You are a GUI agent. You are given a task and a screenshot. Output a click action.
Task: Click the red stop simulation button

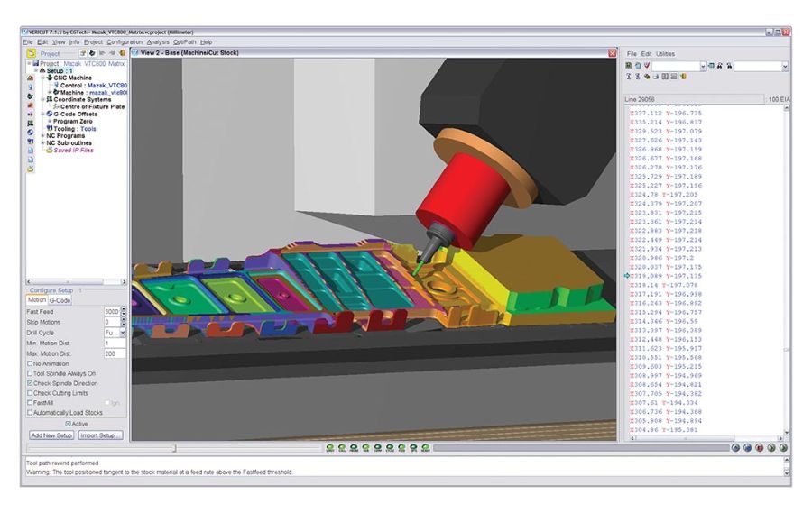(x=759, y=448)
